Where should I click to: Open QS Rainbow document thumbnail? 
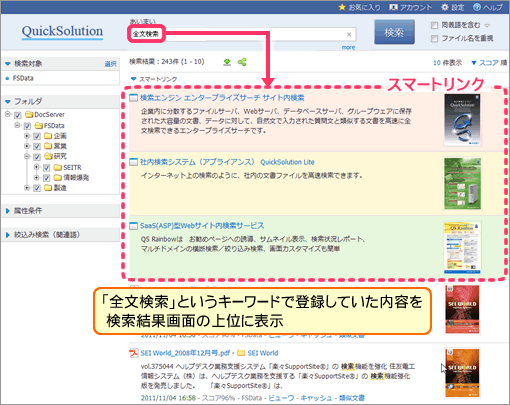[462, 248]
